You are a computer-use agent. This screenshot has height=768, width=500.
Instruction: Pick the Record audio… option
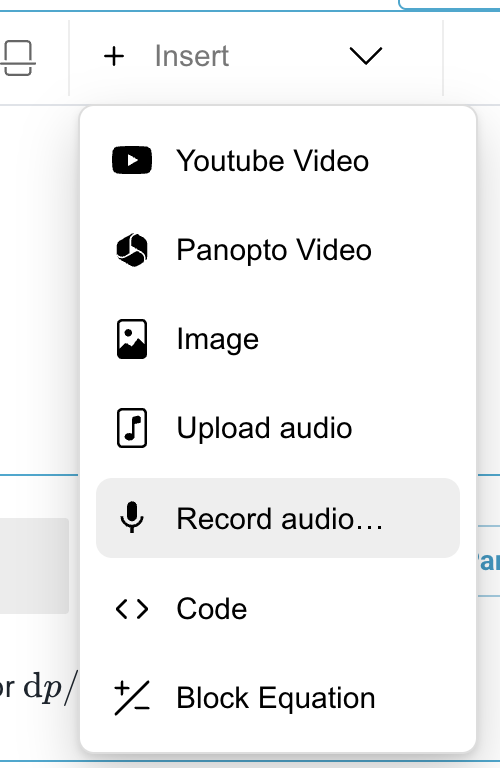278,518
